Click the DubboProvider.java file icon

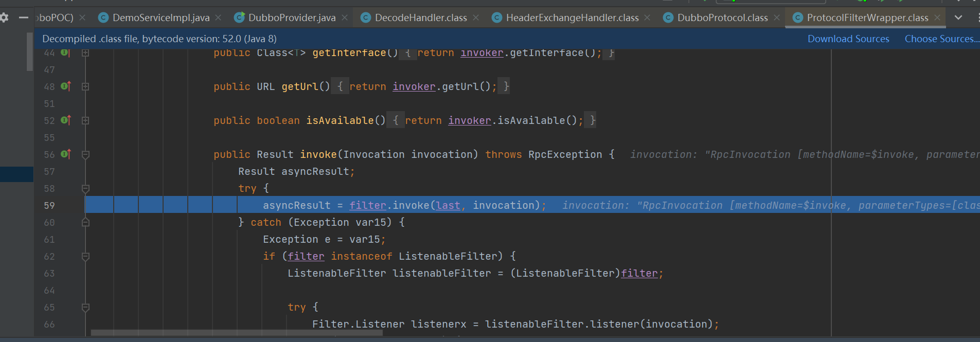pos(239,17)
